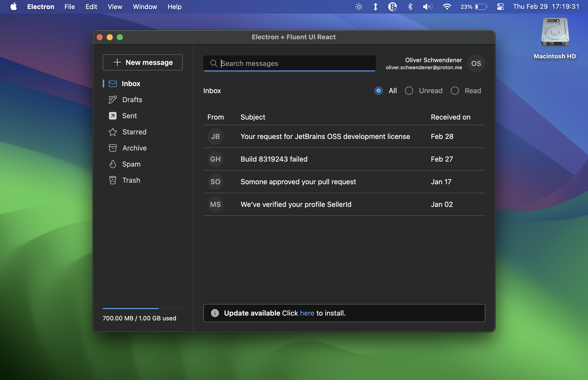This screenshot has height=380, width=588.
Task: Select the Read radio filter
Action: [455, 91]
